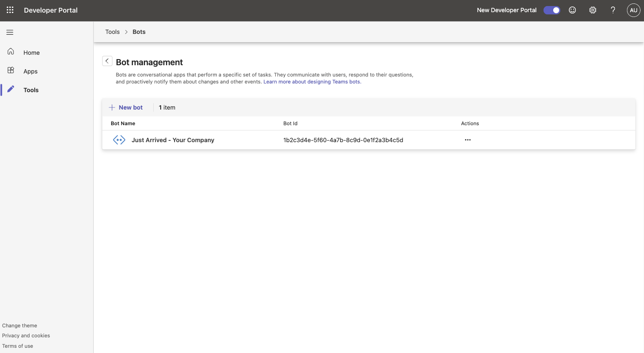Screen dimensions: 644x353
Task: Click the plus icon for New bot
Action: pos(112,107)
